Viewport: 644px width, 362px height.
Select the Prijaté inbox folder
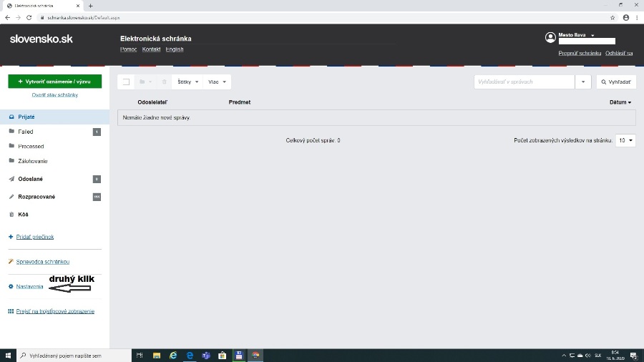tap(26, 117)
